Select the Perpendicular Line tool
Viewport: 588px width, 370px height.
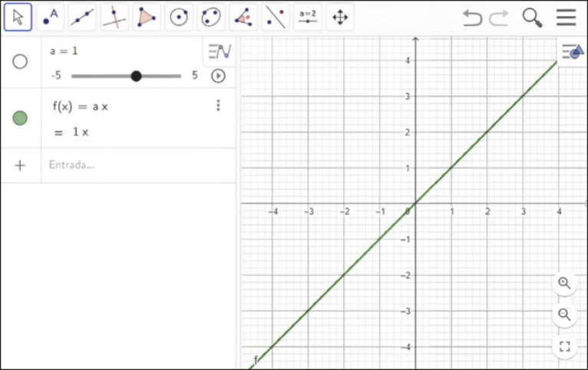114,17
